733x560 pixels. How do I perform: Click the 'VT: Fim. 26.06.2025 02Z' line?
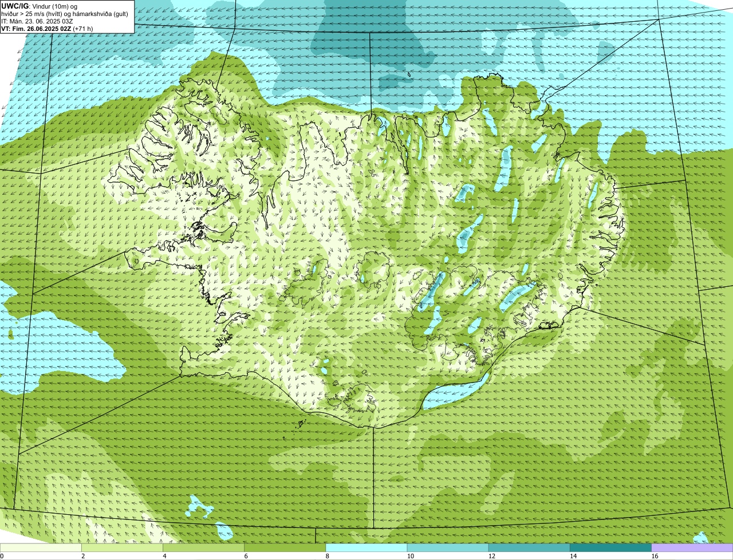click(x=48, y=28)
